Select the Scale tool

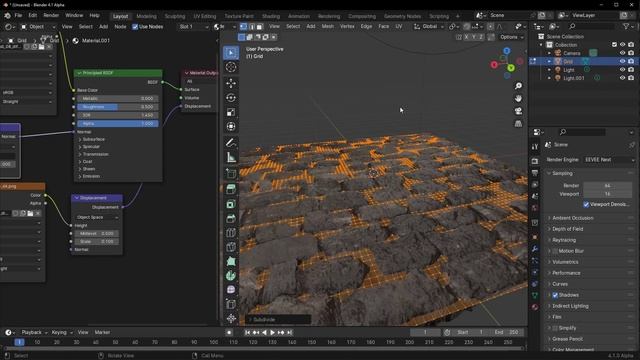coord(231,112)
